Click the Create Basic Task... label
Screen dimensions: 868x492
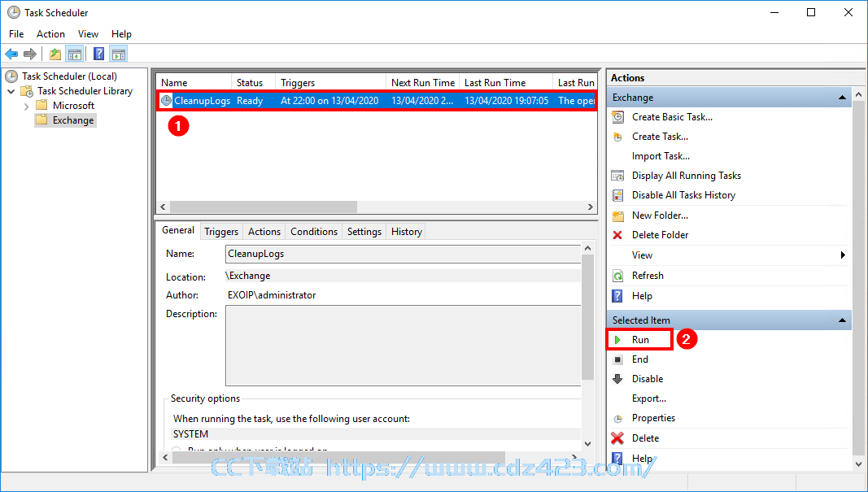click(x=672, y=117)
